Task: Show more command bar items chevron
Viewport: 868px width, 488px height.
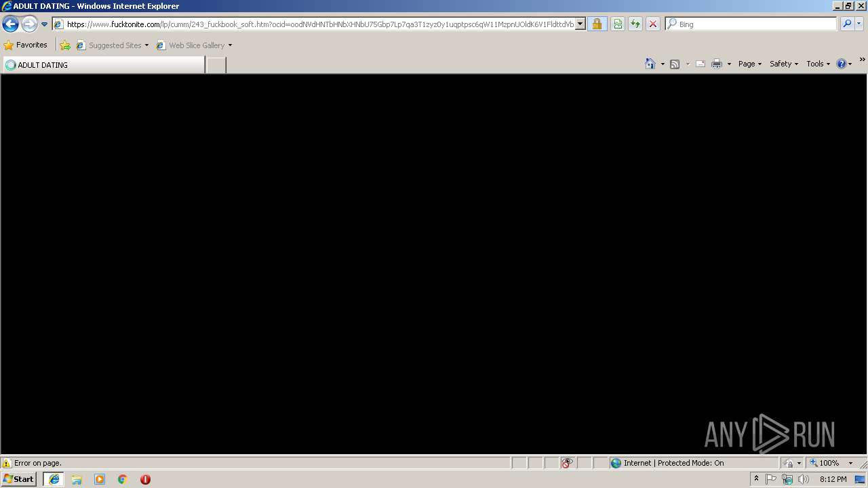Action: pos(862,60)
